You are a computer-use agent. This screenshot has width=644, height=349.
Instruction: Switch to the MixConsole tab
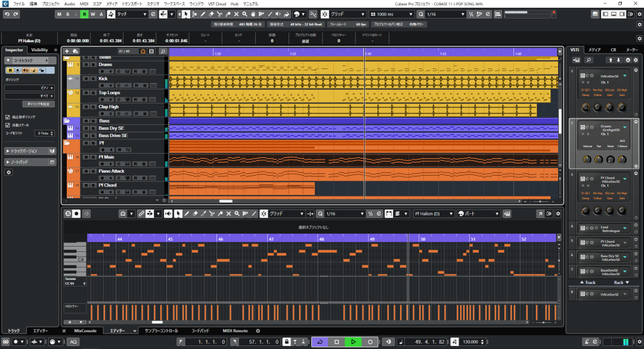85,331
